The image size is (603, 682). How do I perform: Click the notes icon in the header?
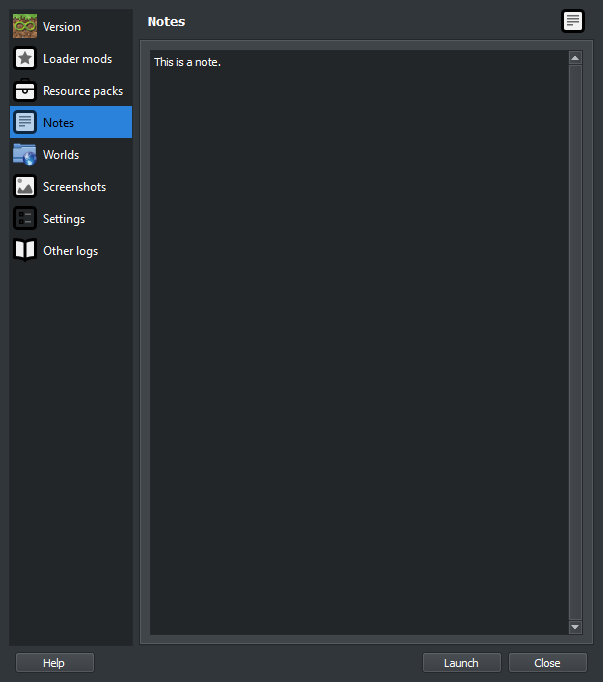tap(573, 21)
